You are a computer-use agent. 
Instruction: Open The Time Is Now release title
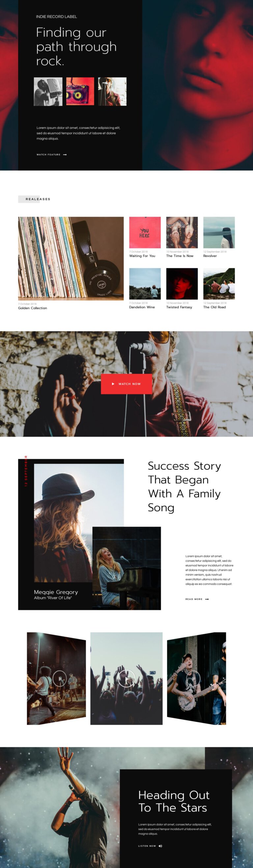(180, 256)
